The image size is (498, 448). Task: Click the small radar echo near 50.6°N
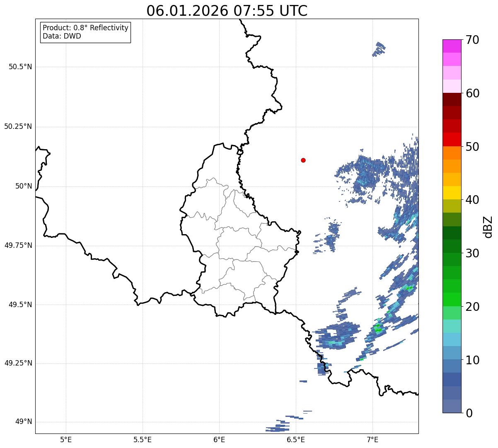[379, 49]
